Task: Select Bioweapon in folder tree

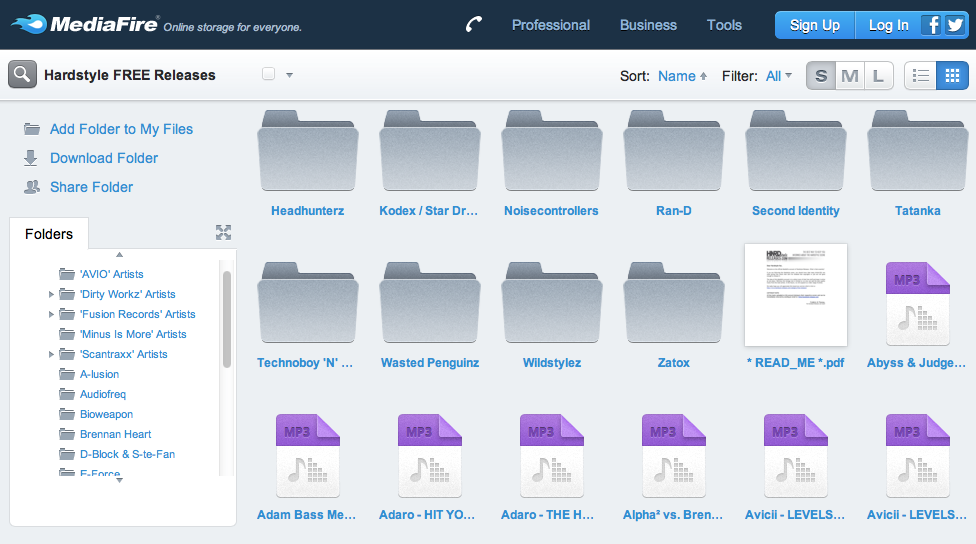Action: click(x=106, y=414)
